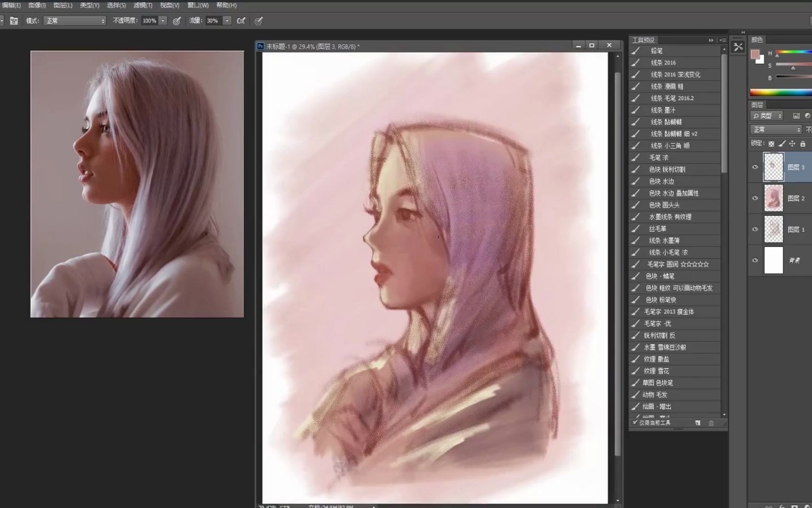This screenshot has height=508, width=812.
Task: Open the brush panel toggle icon
Action: (x=14, y=21)
